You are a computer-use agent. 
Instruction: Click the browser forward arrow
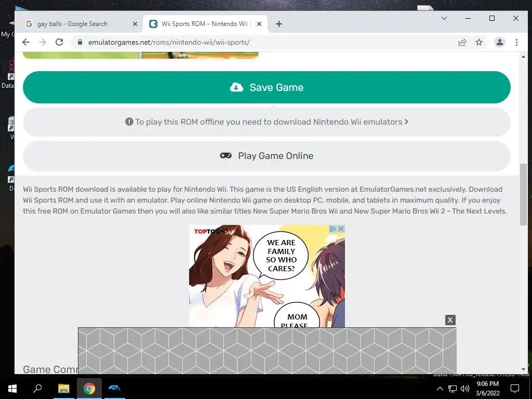click(x=43, y=42)
